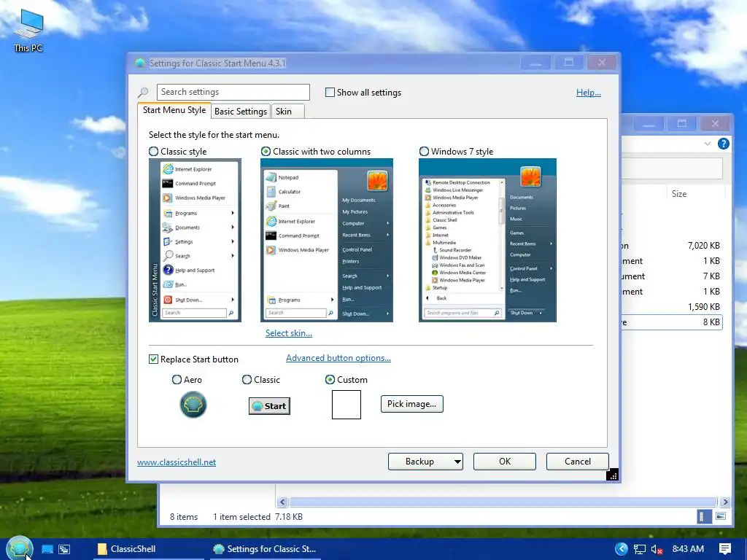The width and height of the screenshot is (747, 560).
Task: Click the Windows 7 style preview image
Action: pos(487,240)
